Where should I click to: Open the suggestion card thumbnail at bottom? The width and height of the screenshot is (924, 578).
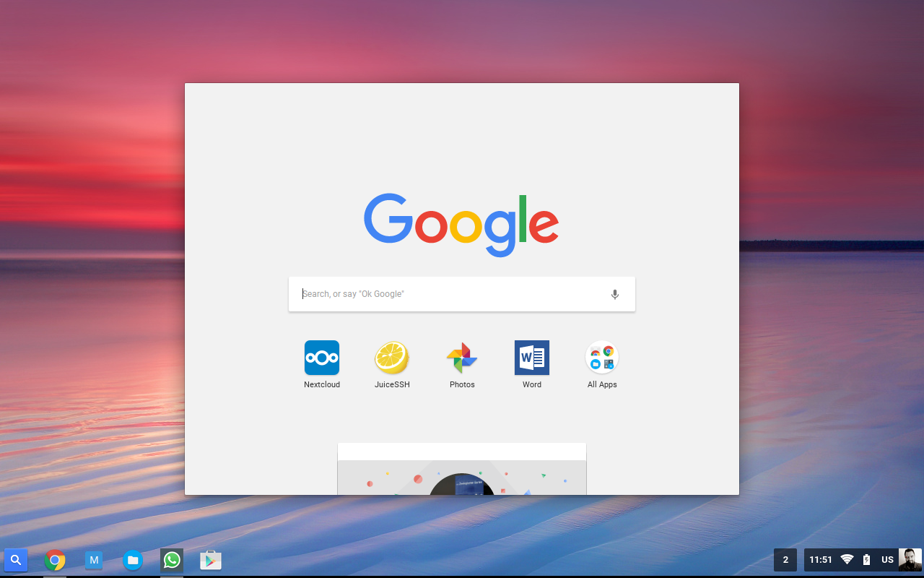pos(462,469)
